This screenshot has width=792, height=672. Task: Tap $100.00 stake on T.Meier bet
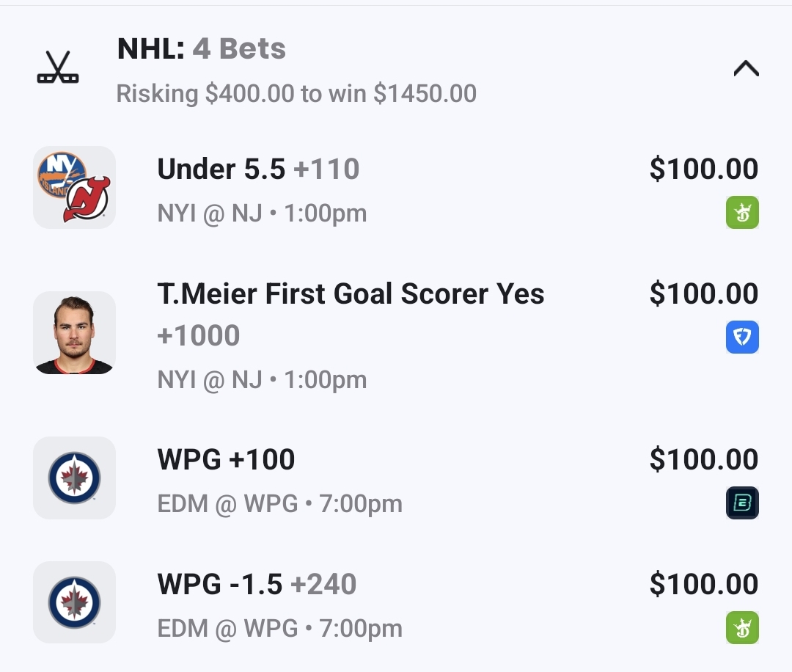tap(703, 294)
